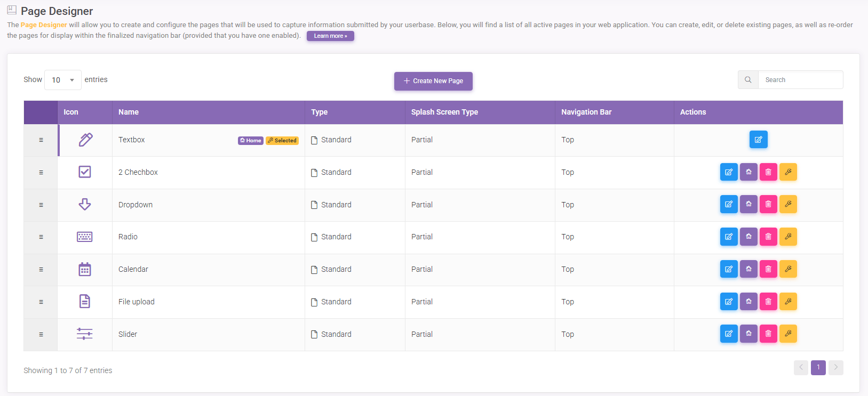Edit the Calendar page
This screenshot has width=868, height=396.
pyautogui.click(x=729, y=269)
